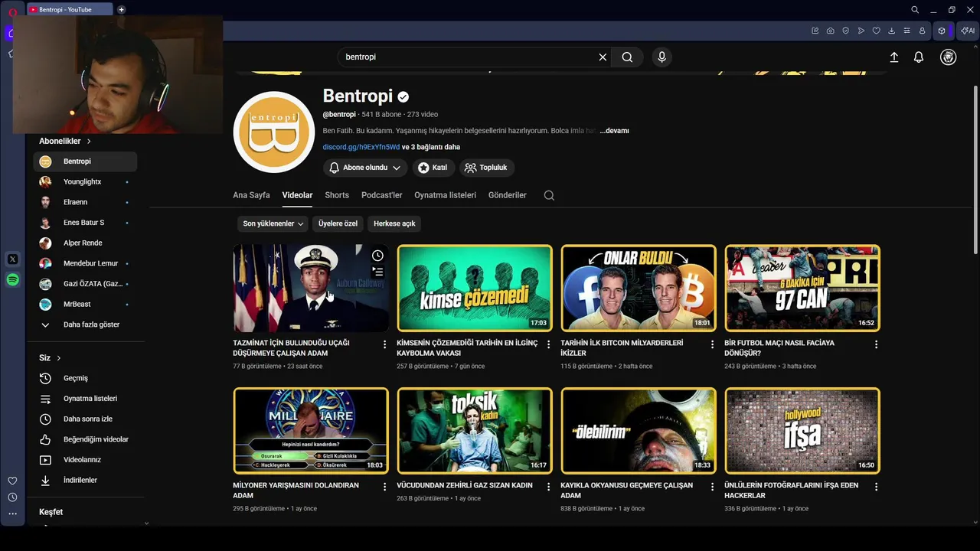
Task: Open sidebar bookmarks heart icon
Action: pos(12,481)
